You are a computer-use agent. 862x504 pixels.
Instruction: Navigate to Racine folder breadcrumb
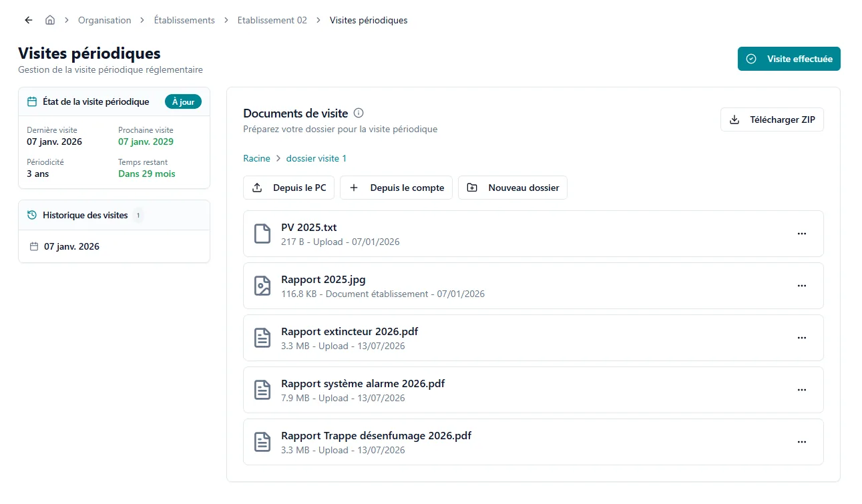click(x=256, y=158)
